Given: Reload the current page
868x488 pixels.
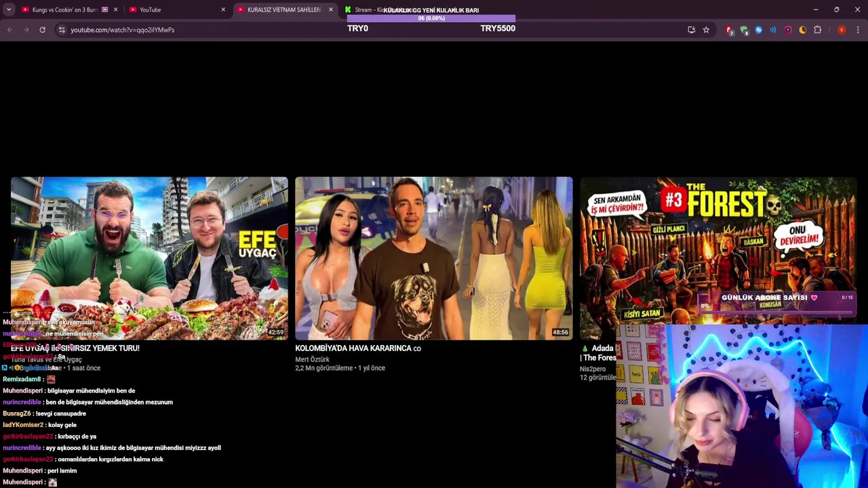Looking at the screenshot, I should (x=42, y=30).
